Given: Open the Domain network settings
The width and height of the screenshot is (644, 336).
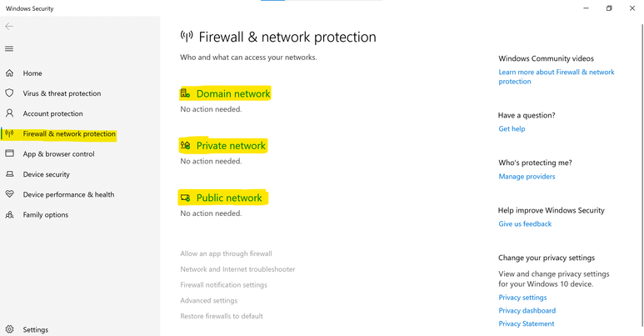Looking at the screenshot, I should pos(232,94).
